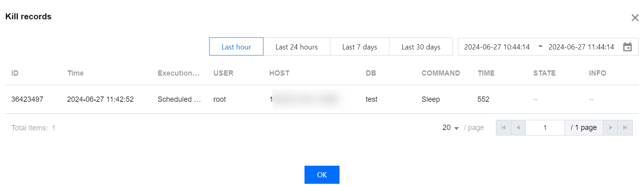This screenshot has width=644, height=185.
Task: Click end date 2024-06-27 11:44:14
Action: tap(581, 47)
